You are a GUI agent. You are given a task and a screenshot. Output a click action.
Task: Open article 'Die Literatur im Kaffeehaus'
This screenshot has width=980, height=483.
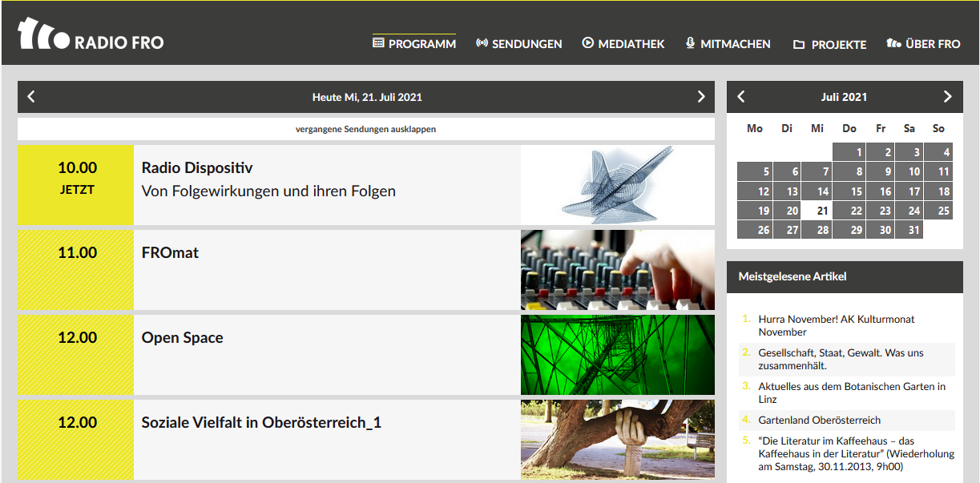coord(856,453)
